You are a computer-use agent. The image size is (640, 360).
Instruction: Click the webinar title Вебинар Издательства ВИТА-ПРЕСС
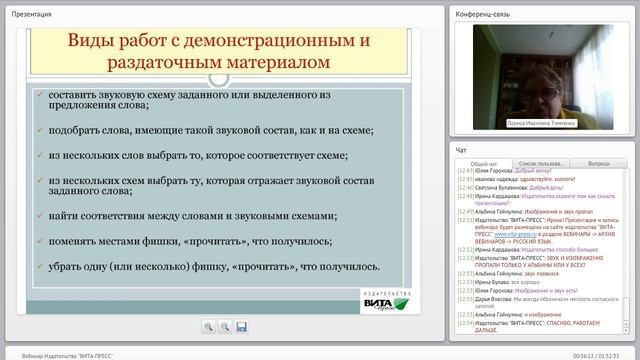(67, 356)
